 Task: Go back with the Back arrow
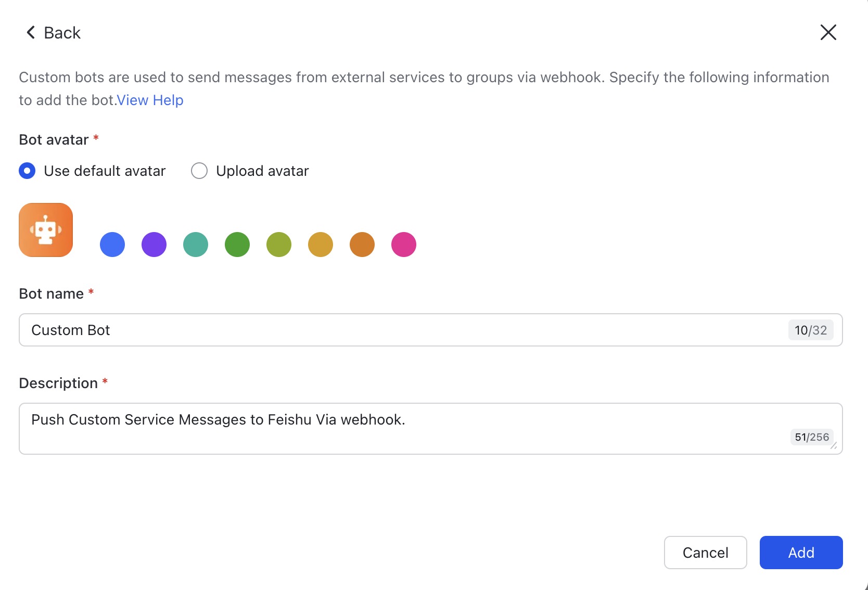pyautogui.click(x=31, y=33)
